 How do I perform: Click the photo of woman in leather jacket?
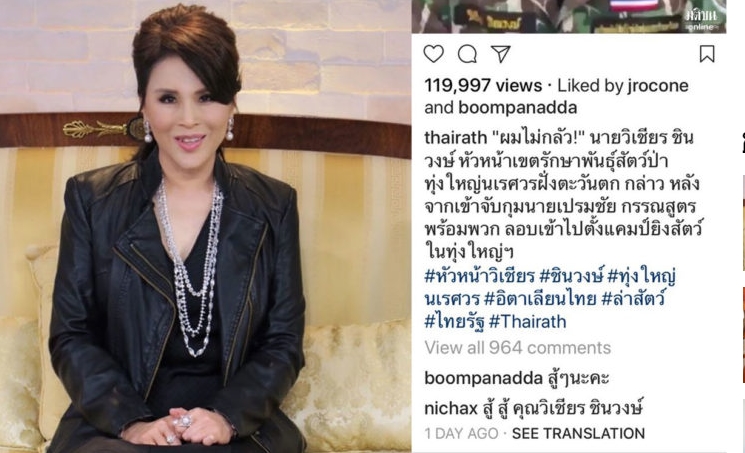coord(206,226)
